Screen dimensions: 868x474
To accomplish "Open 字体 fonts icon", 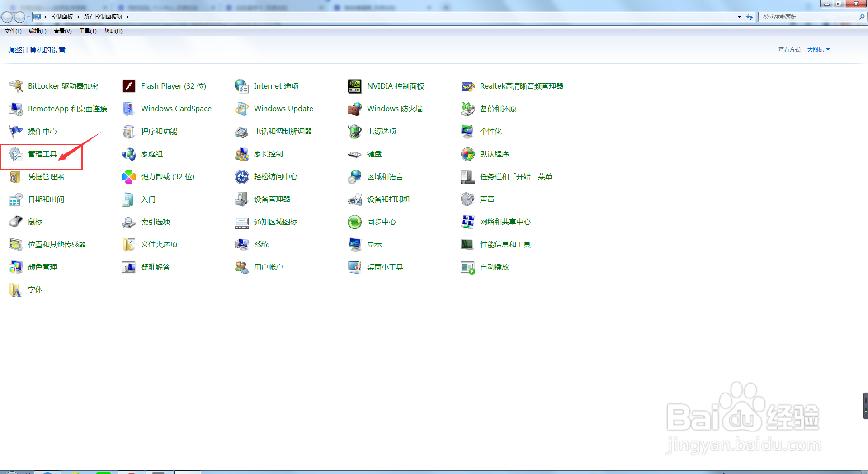I will [16, 289].
